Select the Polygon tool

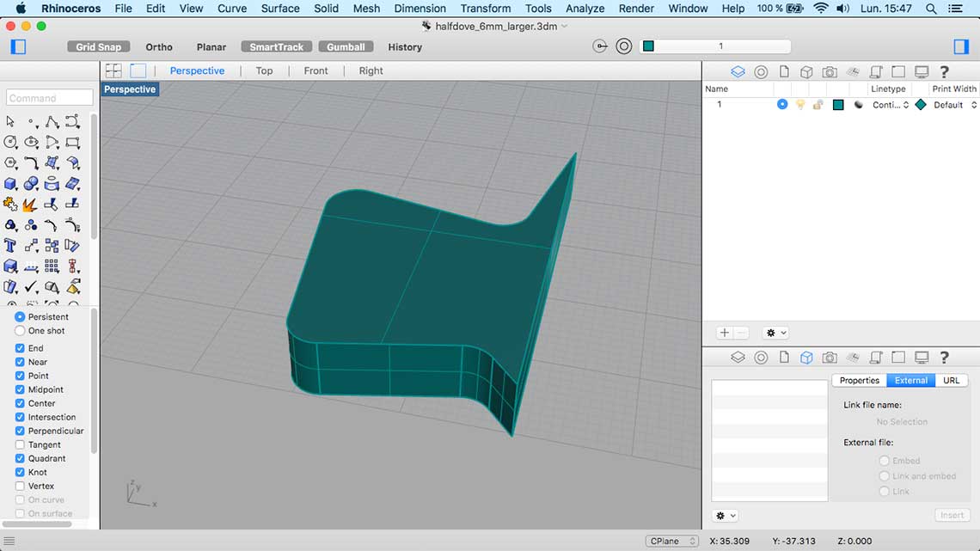(10, 162)
